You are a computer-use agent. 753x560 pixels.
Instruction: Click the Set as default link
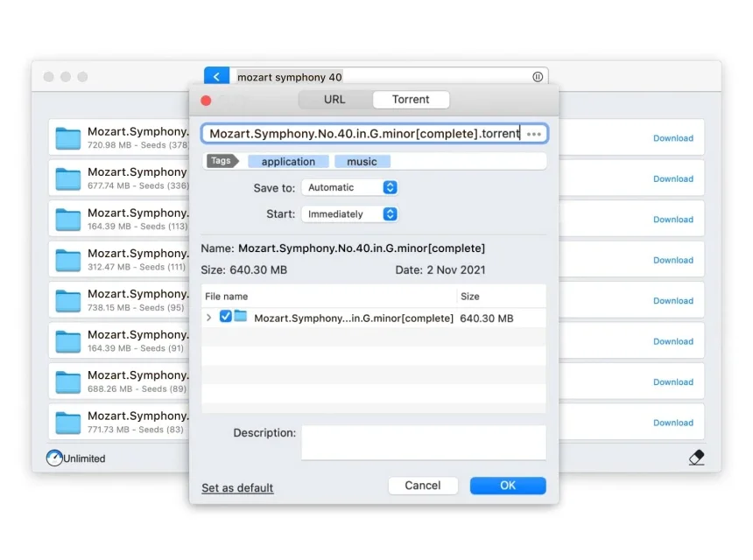(x=237, y=488)
